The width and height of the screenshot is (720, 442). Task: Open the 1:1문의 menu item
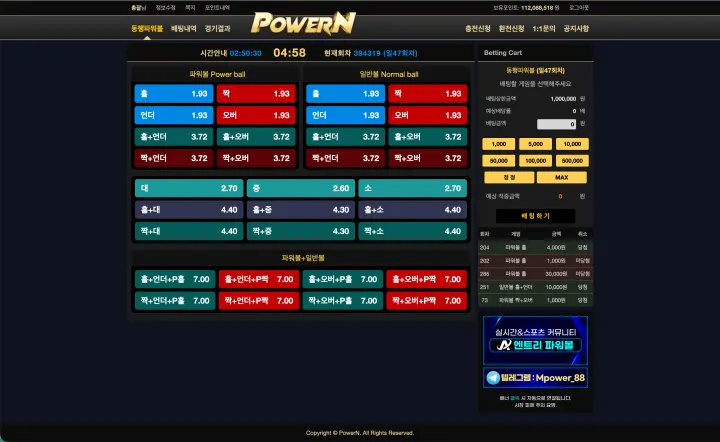click(544, 28)
